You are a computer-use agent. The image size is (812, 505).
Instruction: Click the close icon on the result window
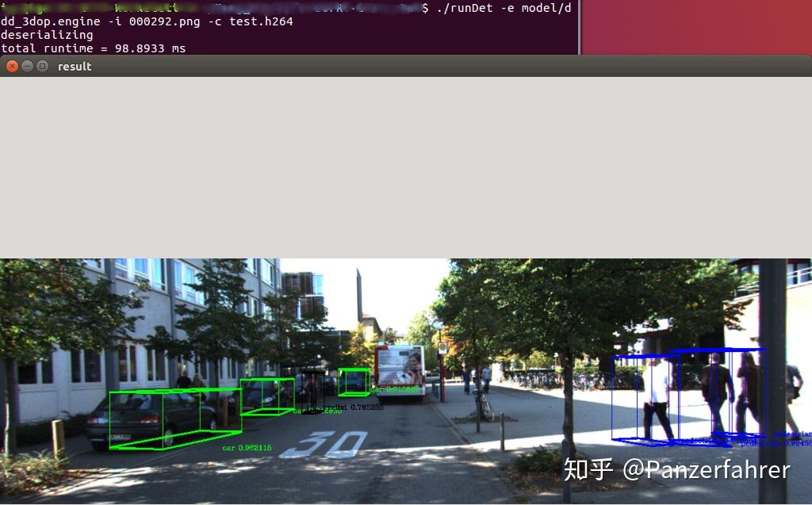pyautogui.click(x=11, y=66)
